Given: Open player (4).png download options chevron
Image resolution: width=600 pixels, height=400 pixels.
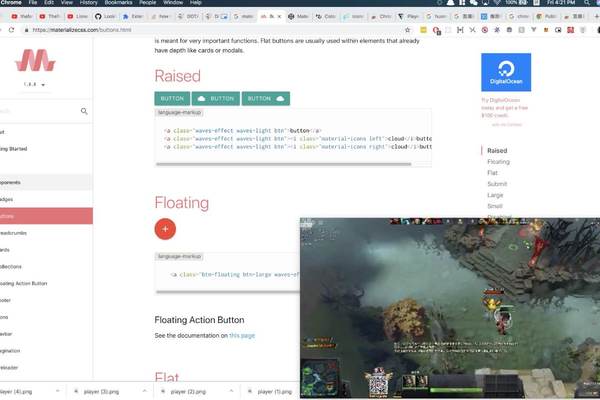Looking at the screenshot, I should pos(58,391).
